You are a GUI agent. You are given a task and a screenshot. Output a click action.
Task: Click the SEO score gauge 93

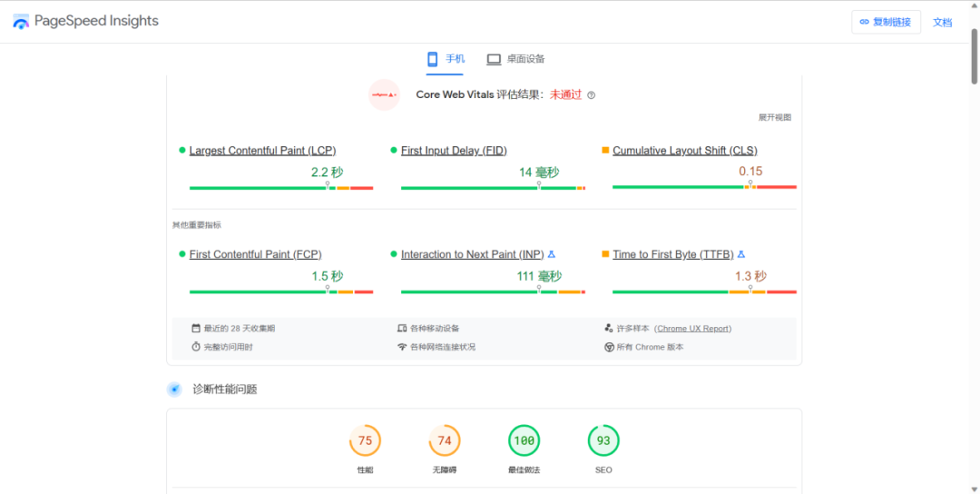point(603,440)
